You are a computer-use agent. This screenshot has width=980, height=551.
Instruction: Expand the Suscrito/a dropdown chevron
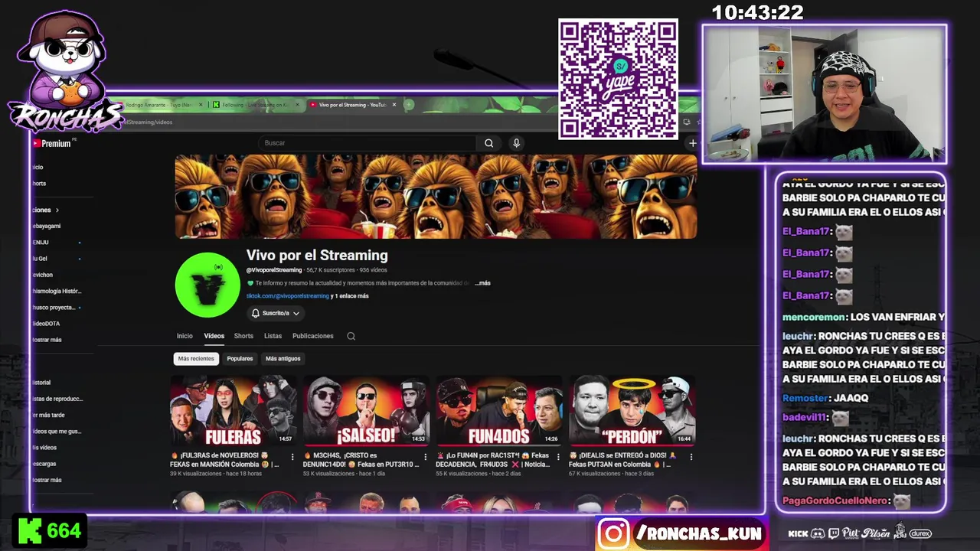point(296,313)
